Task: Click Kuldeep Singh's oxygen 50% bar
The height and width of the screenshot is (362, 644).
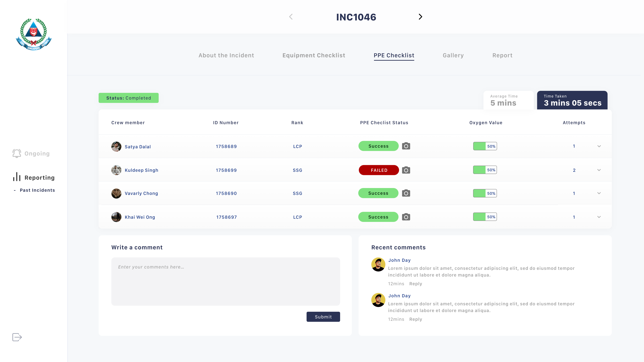Action: click(485, 170)
